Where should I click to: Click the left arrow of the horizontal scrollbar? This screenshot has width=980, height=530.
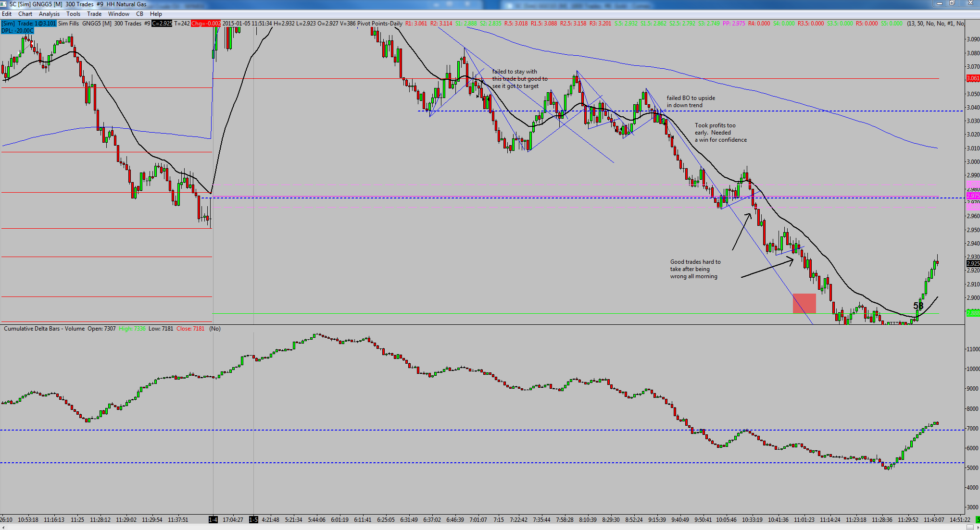[3, 527]
